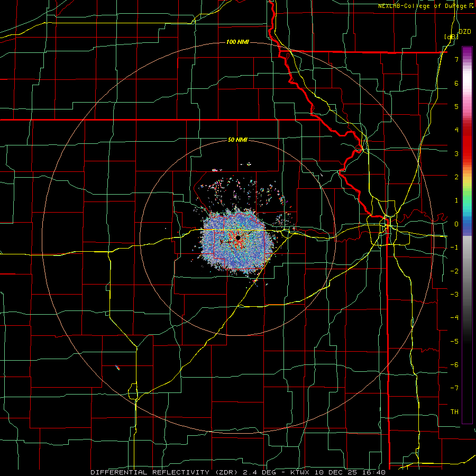
Task: Click the -2 value on color scale
Action: (454, 271)
